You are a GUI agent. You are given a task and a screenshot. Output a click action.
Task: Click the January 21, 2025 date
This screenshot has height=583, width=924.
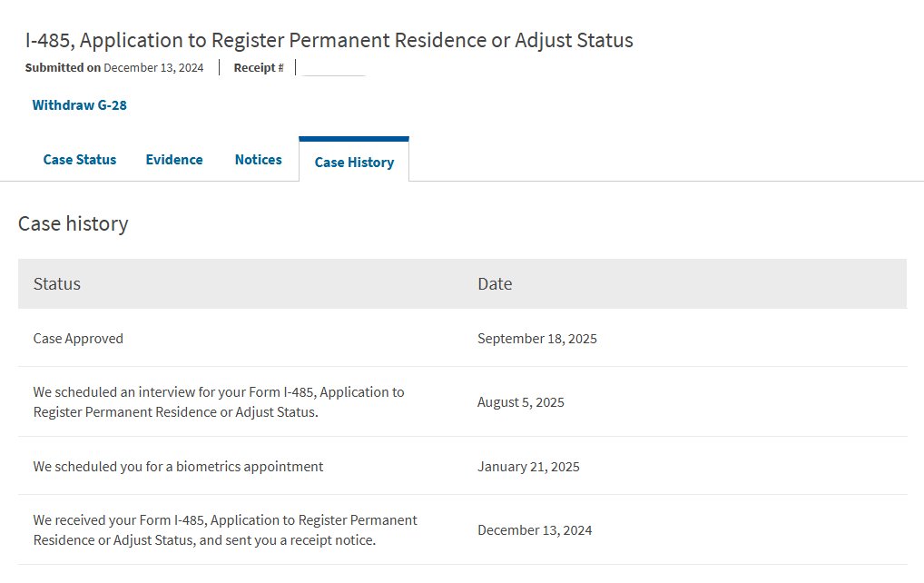528,467
